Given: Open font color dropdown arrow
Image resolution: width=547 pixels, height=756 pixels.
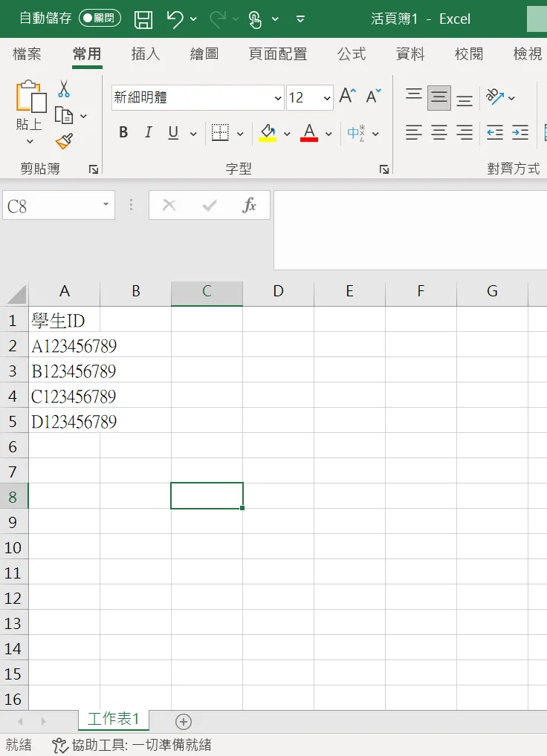Looking at the screenshot, I should click(x=329, y=134).
